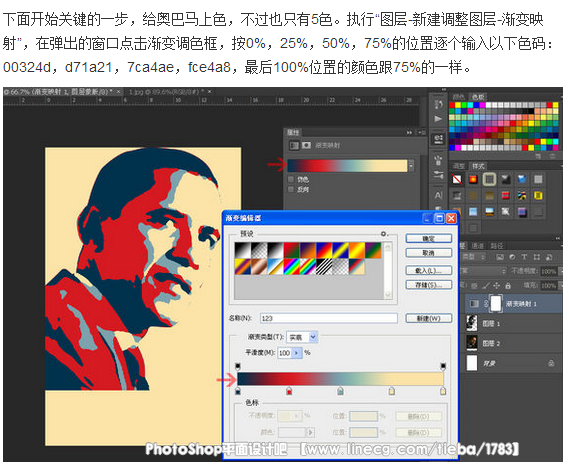Choose the transparent rainbow gradient preset
The image size is (569, 466).
click(308, 267)
